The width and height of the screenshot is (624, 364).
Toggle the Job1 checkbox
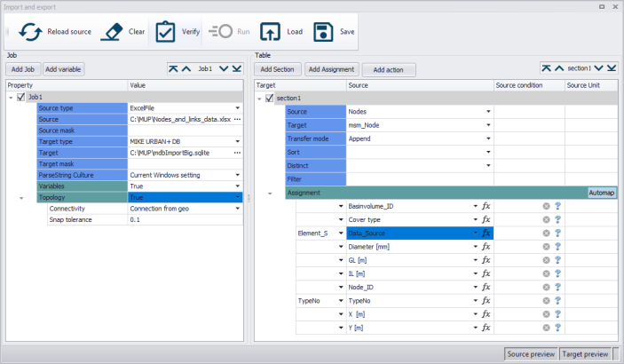21,97
